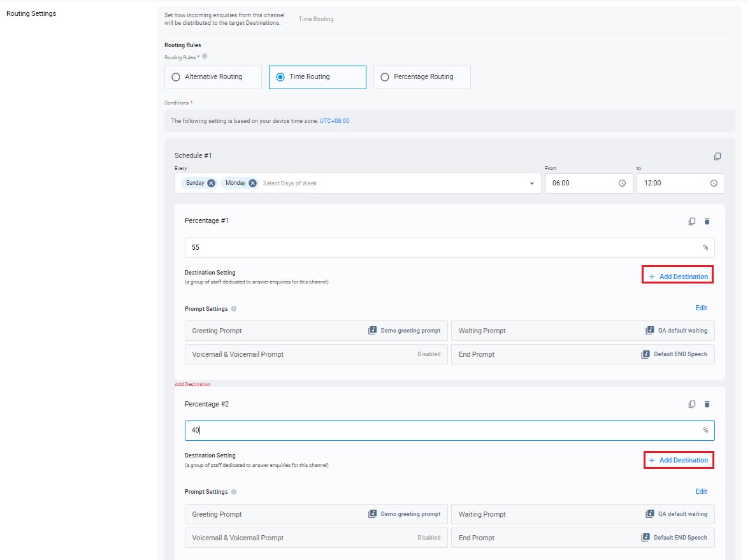The height and width of the screenshot is (560, 750).
Task: Edit the Prompt Settings of Percentage #2
Action: [701, 491]
